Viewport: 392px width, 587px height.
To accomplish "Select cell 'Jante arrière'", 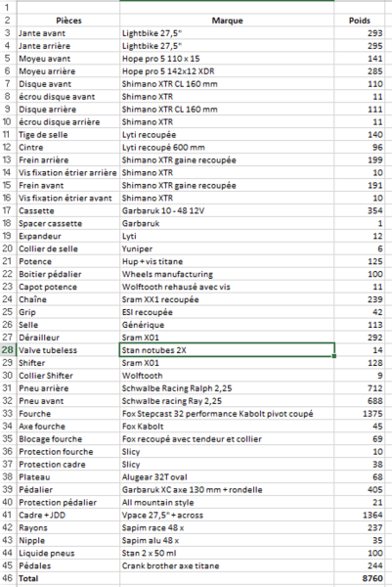I will pos(68,46).
